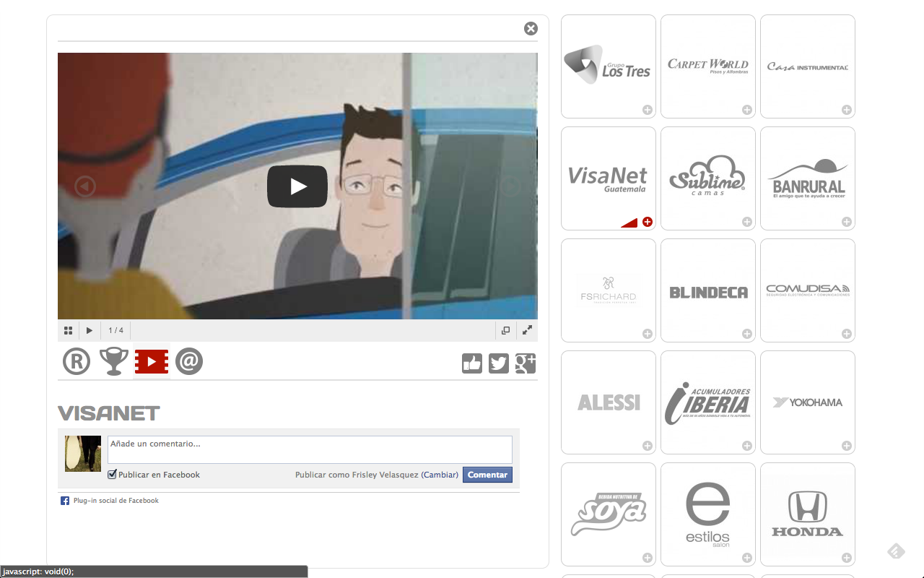Go to next slide arrow on video
The image size is (924, 578).
510,186
